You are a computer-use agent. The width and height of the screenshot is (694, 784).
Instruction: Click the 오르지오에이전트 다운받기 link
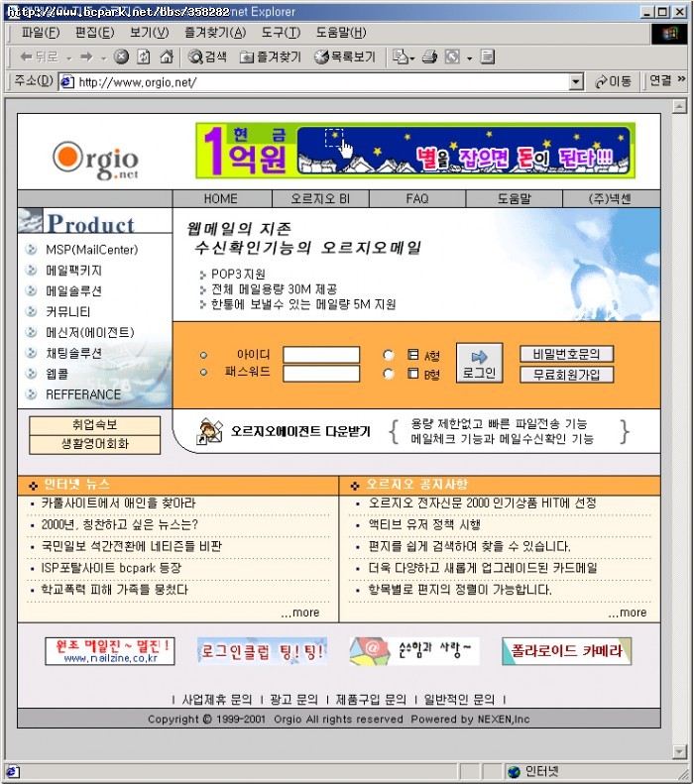[x=300, y=431]
